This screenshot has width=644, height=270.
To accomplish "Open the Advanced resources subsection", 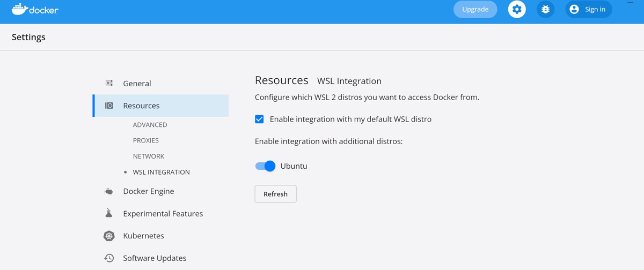I will (150, 125).
